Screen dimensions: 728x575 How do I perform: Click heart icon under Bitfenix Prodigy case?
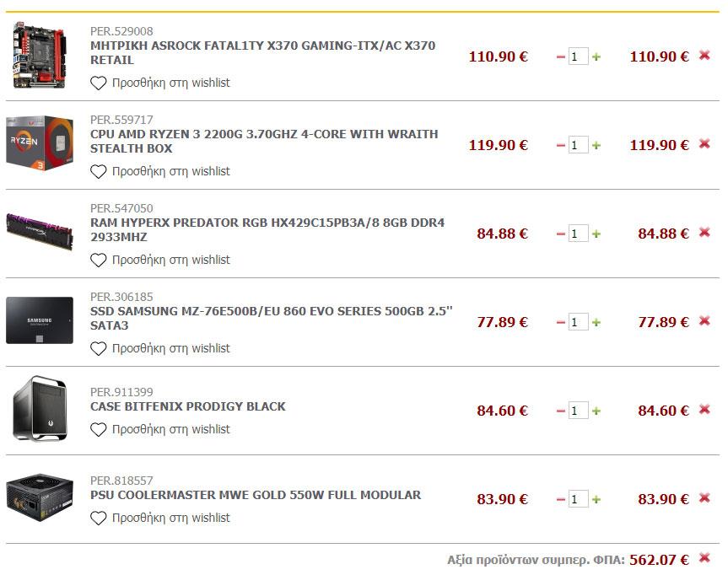99,429
